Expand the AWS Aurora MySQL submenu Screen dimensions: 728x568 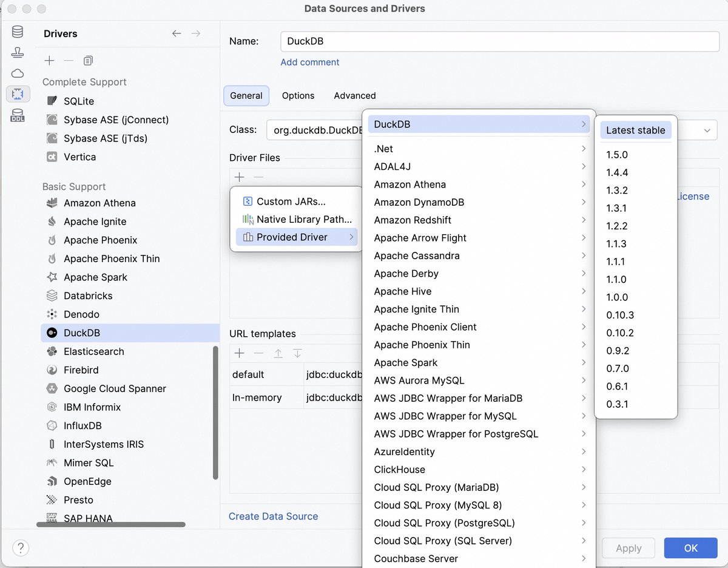(x=479, y=380)
